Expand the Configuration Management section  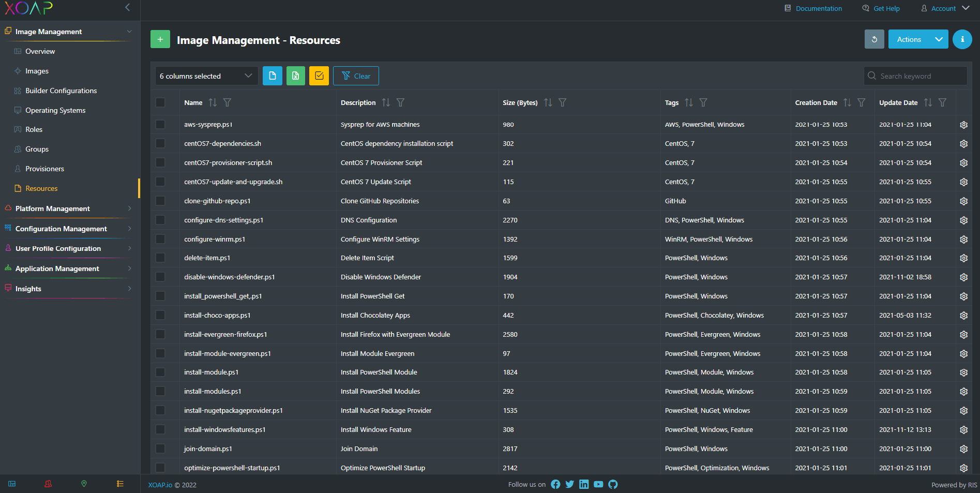[70, 229]
